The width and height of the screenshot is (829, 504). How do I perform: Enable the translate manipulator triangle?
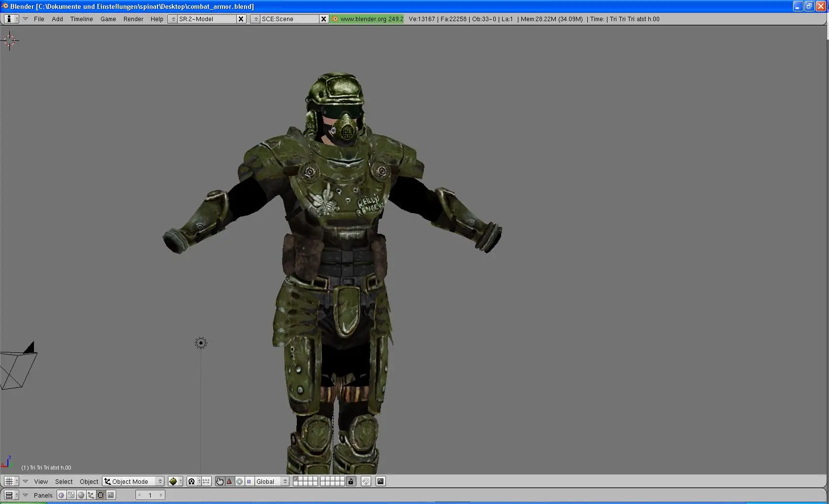point(229,481)
